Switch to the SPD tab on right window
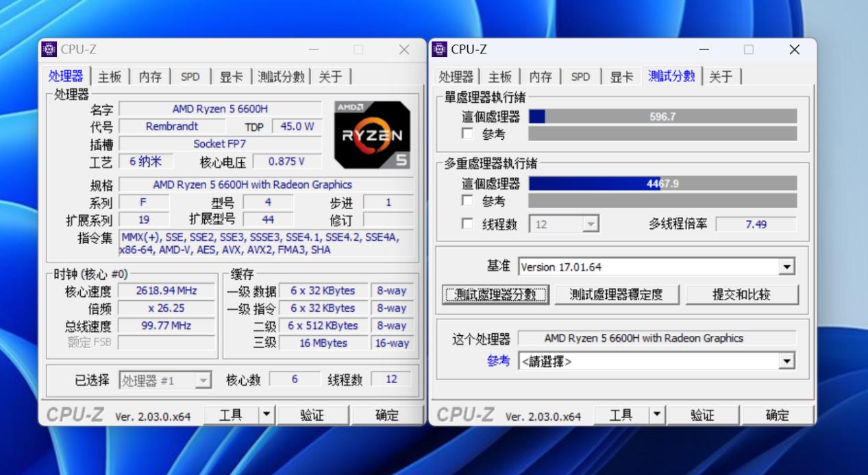 (580, 77)
